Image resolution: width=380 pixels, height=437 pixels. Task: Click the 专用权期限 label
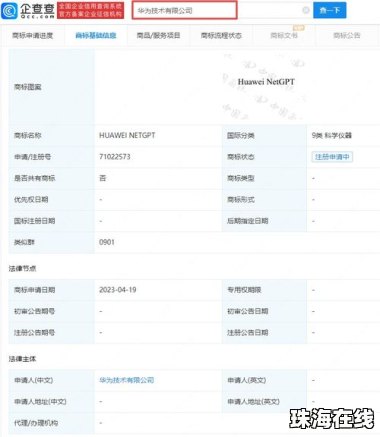[x=244, y=290]
